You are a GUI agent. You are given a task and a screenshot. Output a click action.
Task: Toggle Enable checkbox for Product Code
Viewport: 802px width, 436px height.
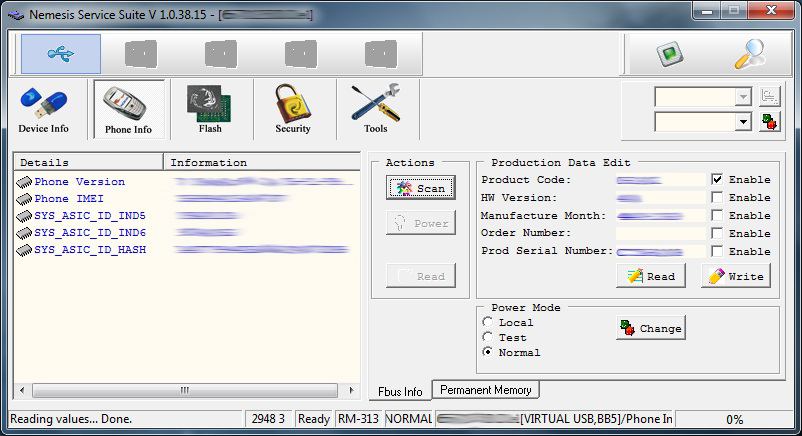(x=717, y=180)
